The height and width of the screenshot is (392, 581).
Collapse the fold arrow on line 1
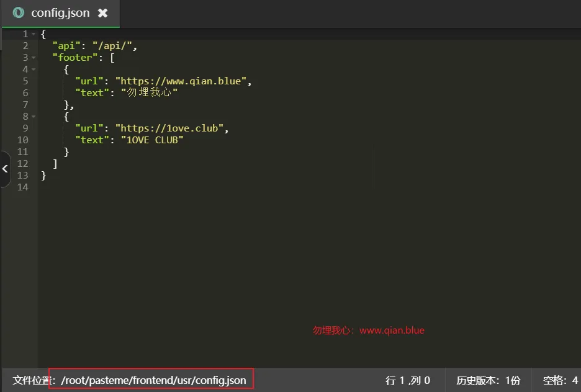tap(34, 34)
